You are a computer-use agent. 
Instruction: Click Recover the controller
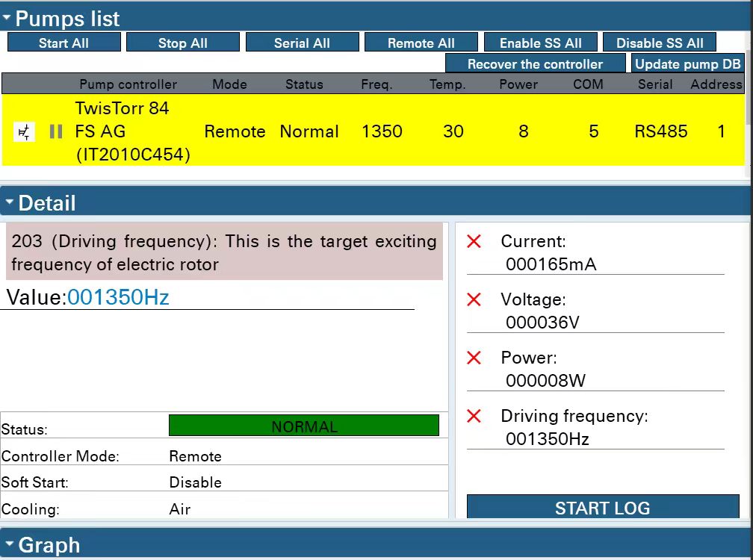[x=535, y=63]
